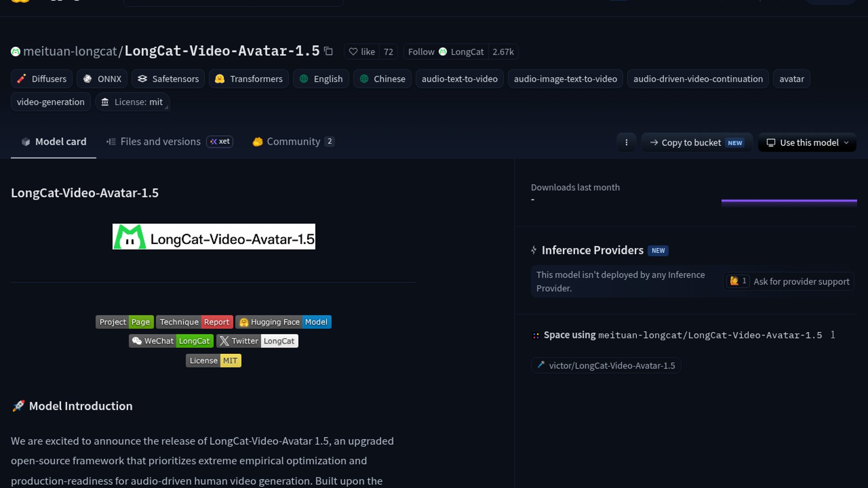Screen dimensions: 868x488
Task: Open the WeChat LongCat badge
Action: 171,341
